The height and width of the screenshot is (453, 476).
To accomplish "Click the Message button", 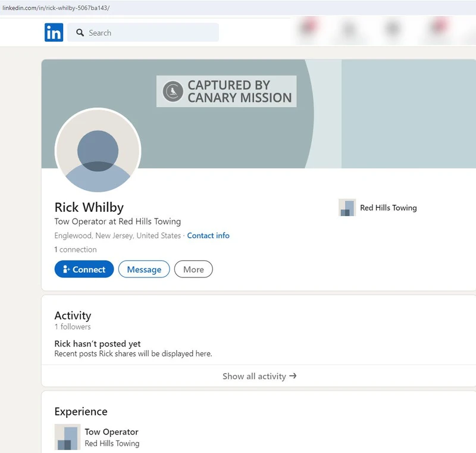I will pyautogui.click(x=144, y=269).
